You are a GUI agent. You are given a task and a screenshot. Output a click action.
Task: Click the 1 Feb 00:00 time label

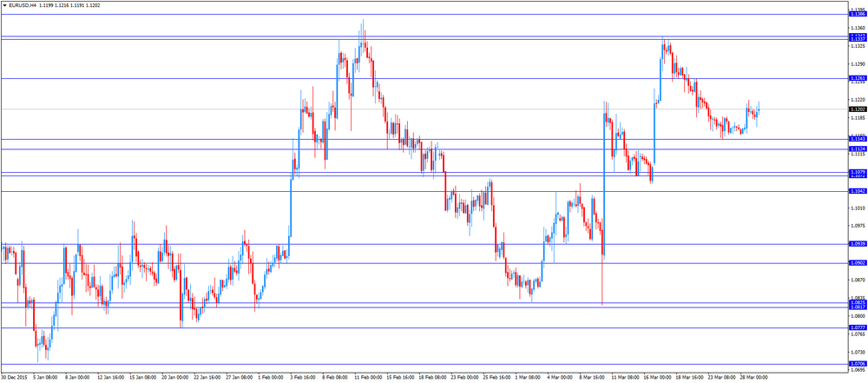point(271,377)
